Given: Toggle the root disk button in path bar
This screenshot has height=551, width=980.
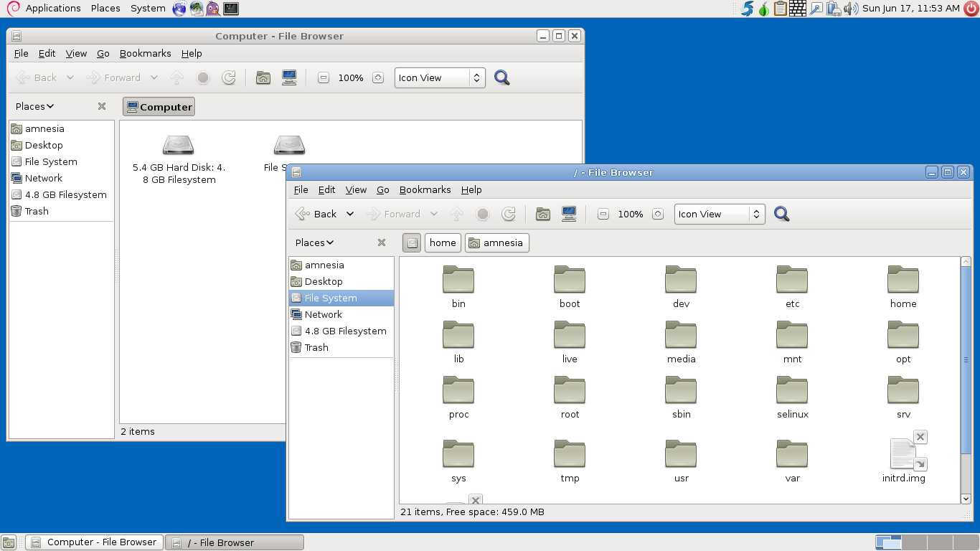Looking at the screenshot, I should 412,242.
